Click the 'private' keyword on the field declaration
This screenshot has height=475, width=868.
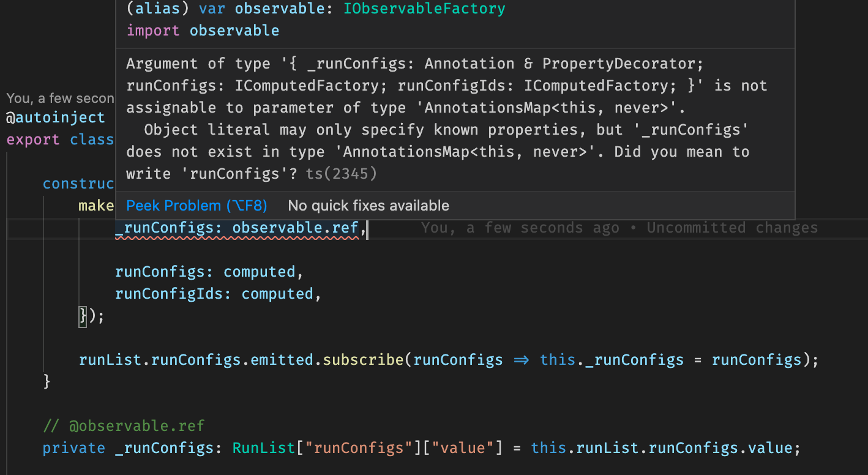pos(74,447)
